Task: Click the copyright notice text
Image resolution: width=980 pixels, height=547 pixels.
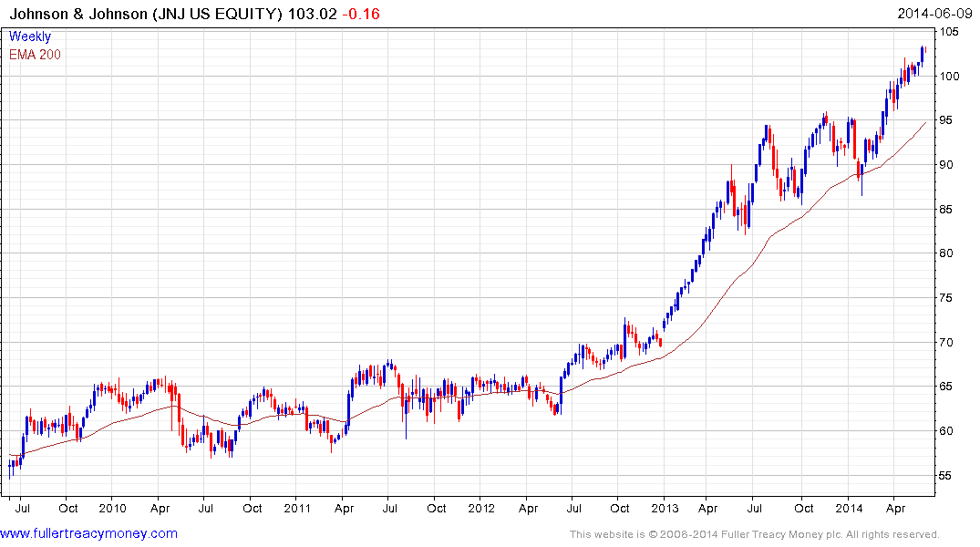Action: [755, 534]
